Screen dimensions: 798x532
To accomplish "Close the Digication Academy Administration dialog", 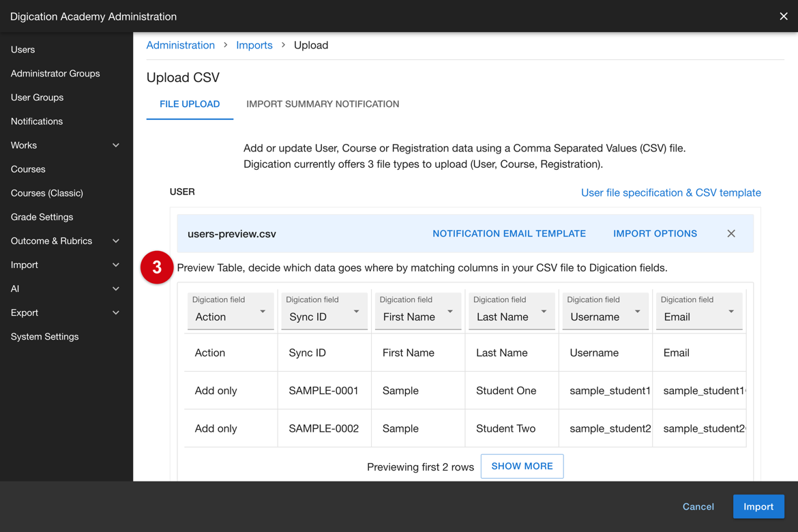I will click(783, 16).
